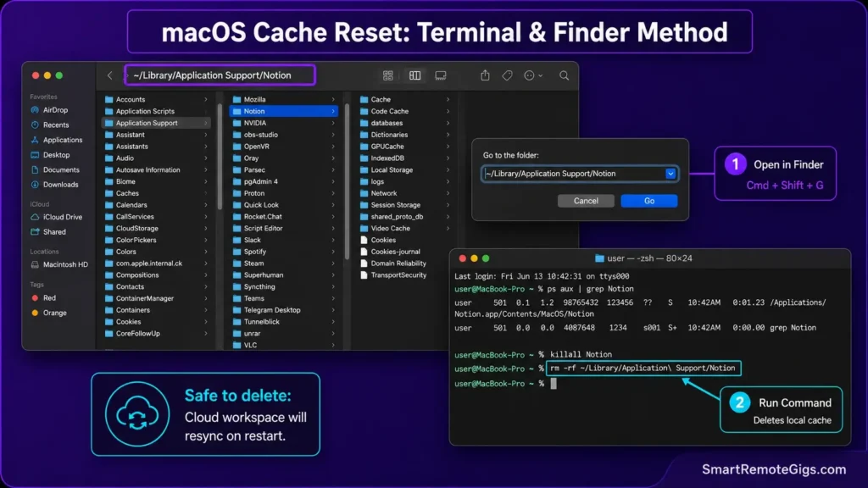Click the ps aux grep Notion line
This screenshot has width=868, height=488.
click(544, 289)
